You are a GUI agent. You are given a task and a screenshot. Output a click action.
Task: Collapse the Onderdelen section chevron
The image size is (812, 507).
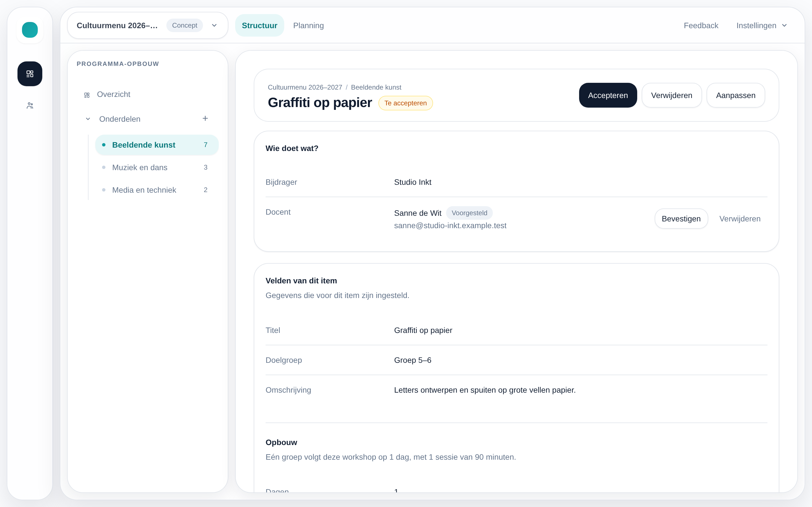[88, 119]
